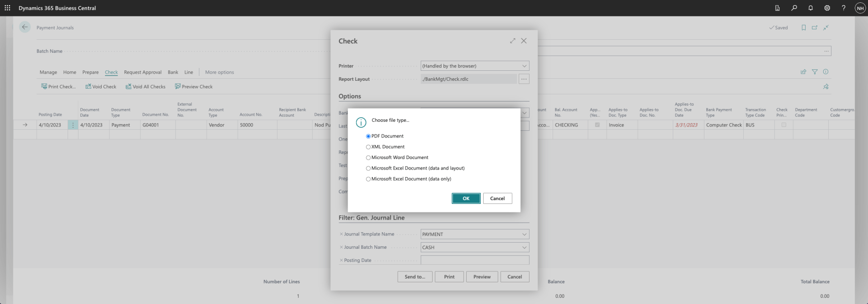Select XML Document file type

368,147
